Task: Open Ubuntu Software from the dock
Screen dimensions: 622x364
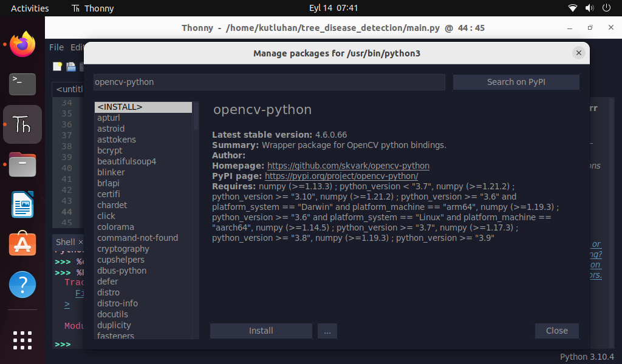Action: (x=22, y=244)
